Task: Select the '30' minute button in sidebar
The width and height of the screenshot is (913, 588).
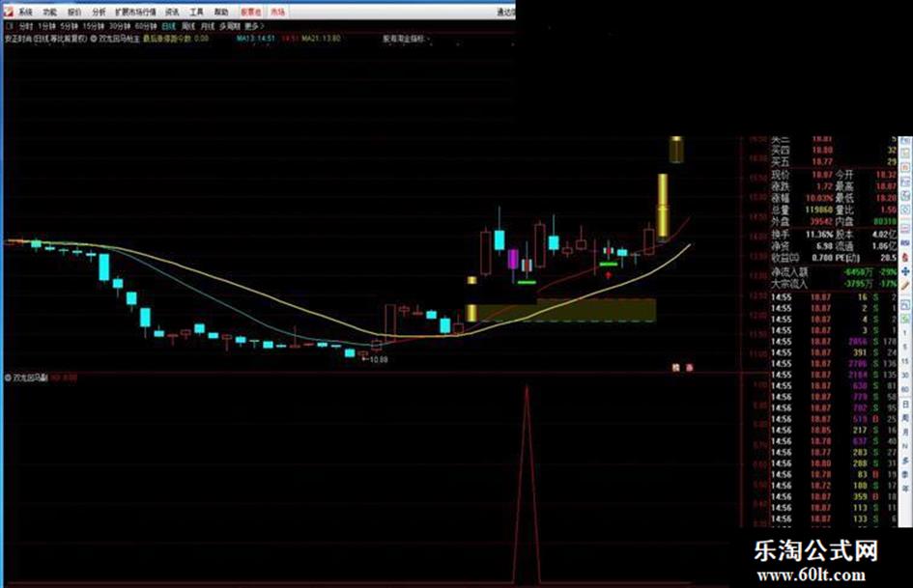Action: click(905, 375)
